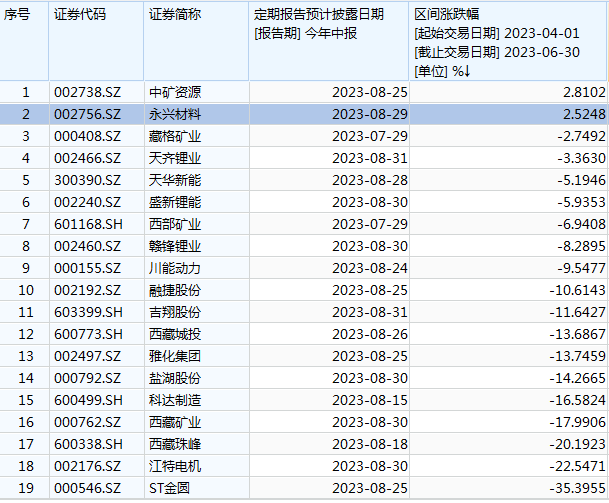Select the 西部矿业 name cell
This screenshot has height=503, width=609.
coord(175,225)
